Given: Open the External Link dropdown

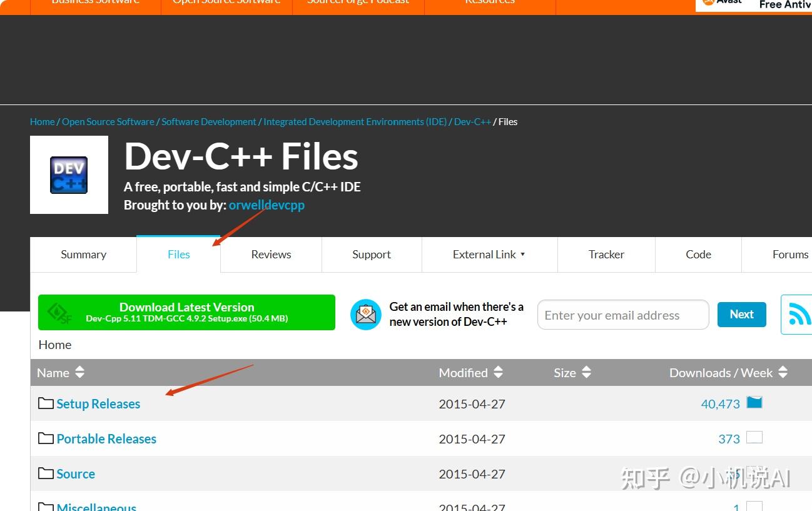Looking at the screenshot, I should [x=489, y=255].
